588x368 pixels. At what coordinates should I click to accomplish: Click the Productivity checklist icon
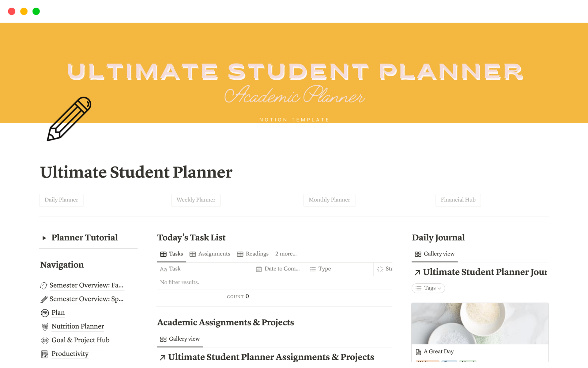click(45, 354)
